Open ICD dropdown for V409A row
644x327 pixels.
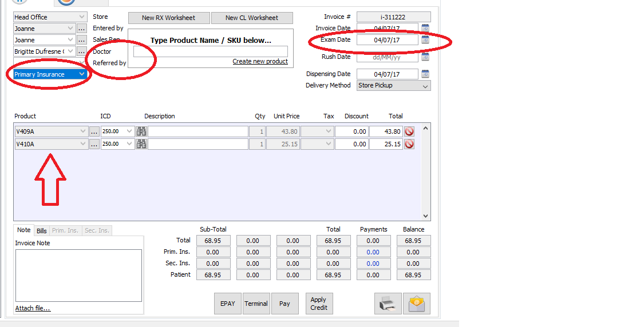pos(129,131)
